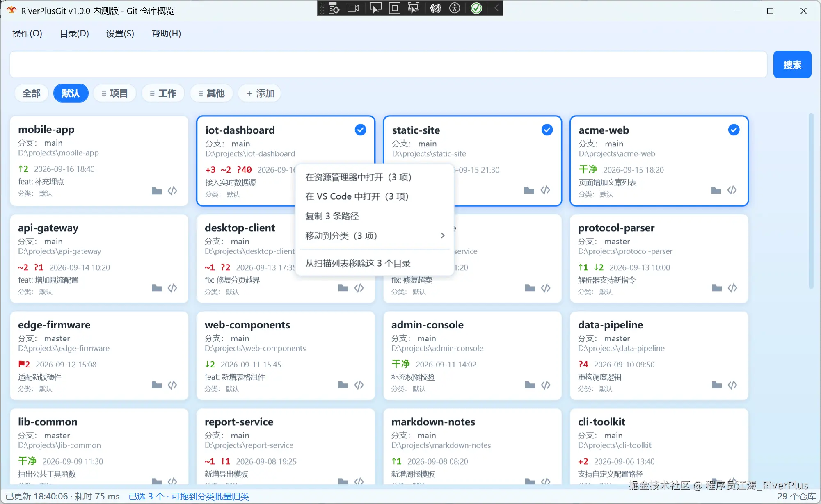821x504 pixels.
Task: Open mobile-app folder in explorer icon
Action: (156, 191)
